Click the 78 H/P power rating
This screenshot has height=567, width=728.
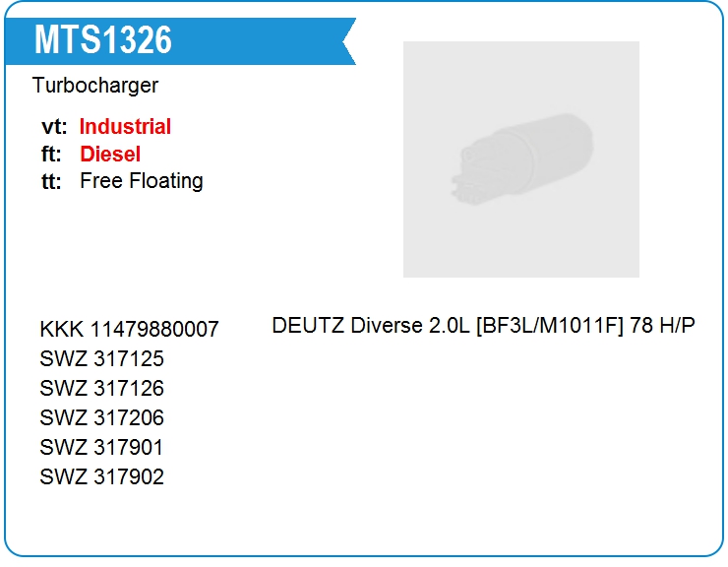click(662, 325)
